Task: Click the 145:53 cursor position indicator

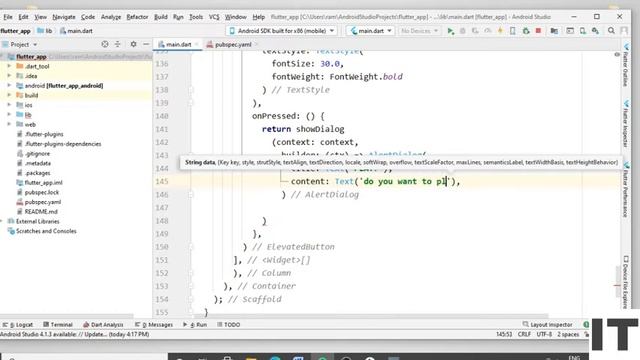Action: point(504,334)
